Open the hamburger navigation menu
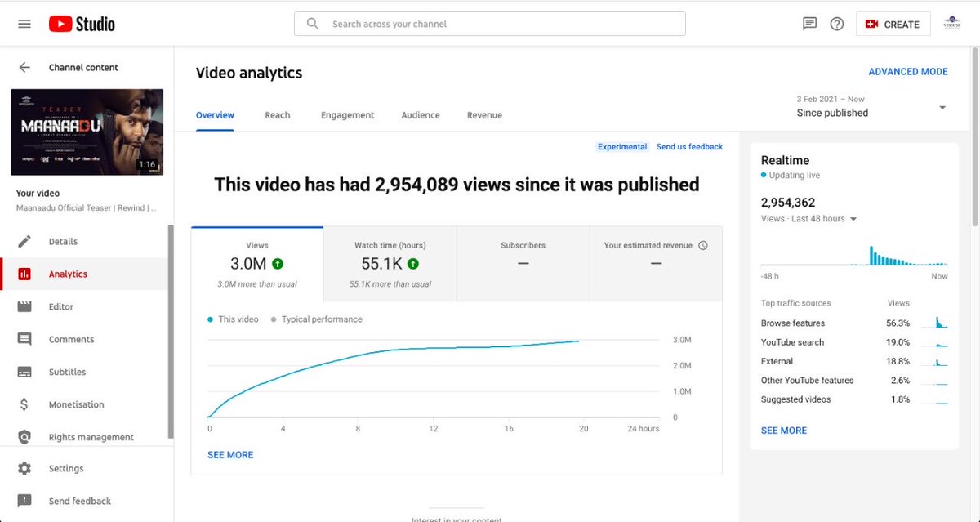The image size is (980, 522). [24, 25]
